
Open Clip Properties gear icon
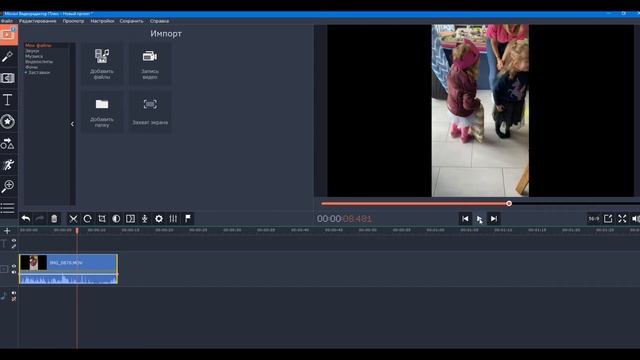tap(159, 219)
